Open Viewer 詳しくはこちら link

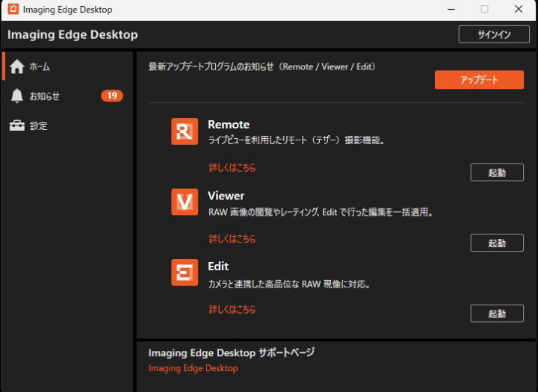(232, 239)
